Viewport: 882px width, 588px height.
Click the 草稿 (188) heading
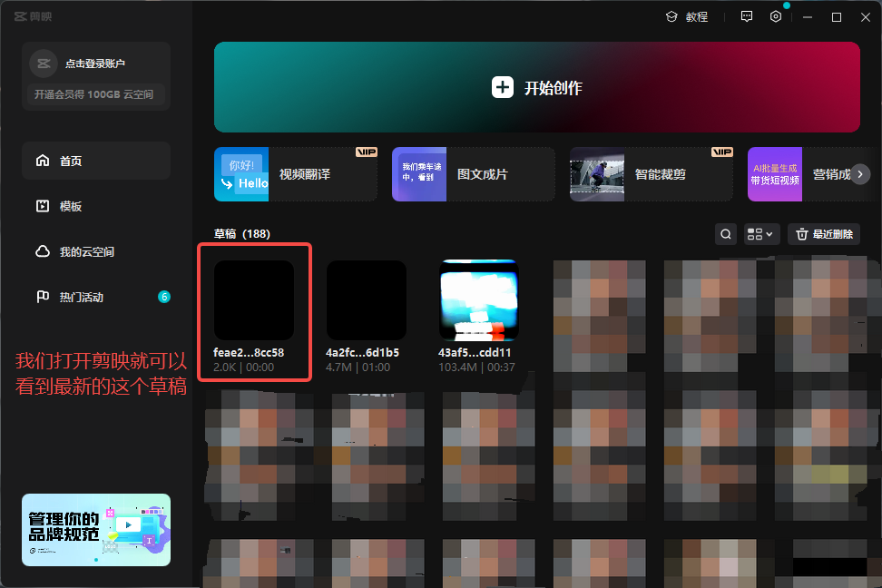click(x=242, y=233)
